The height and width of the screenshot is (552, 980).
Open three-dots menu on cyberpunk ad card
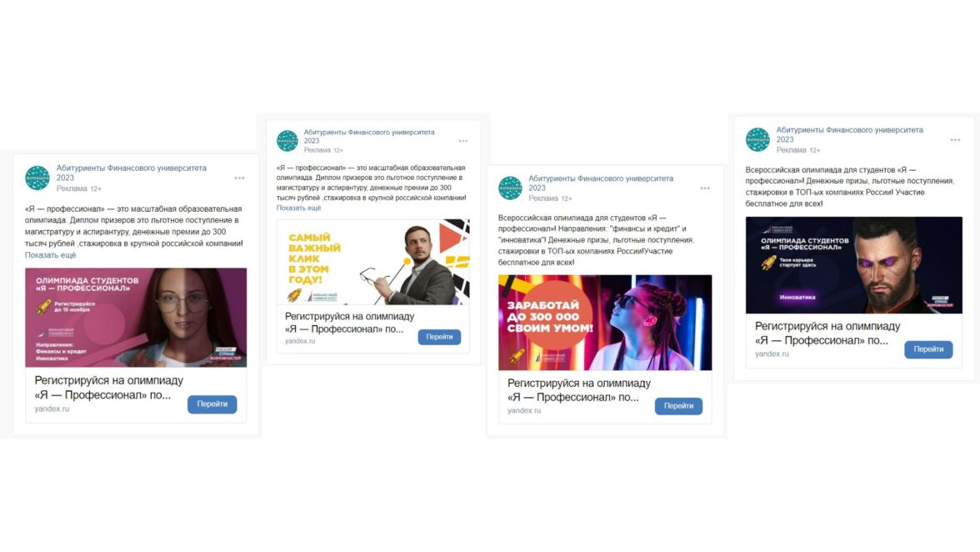(955, 140)
